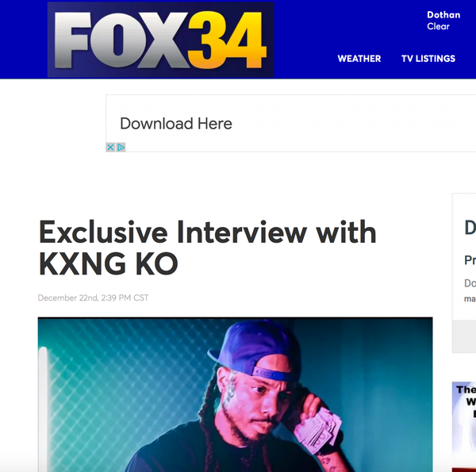The image size is (476, 472).
Task: Click the Exclusive Interview with KXNG KO headline
Action: coord(207,248)
